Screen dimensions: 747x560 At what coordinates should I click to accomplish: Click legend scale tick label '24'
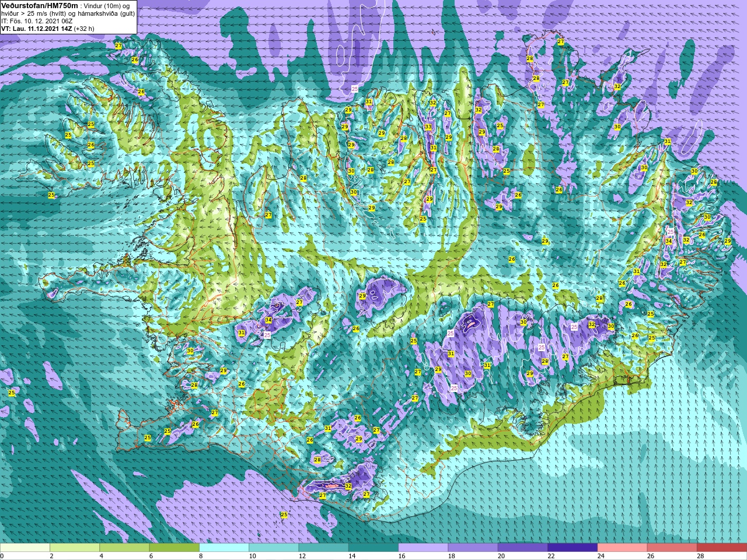[601, 556]
